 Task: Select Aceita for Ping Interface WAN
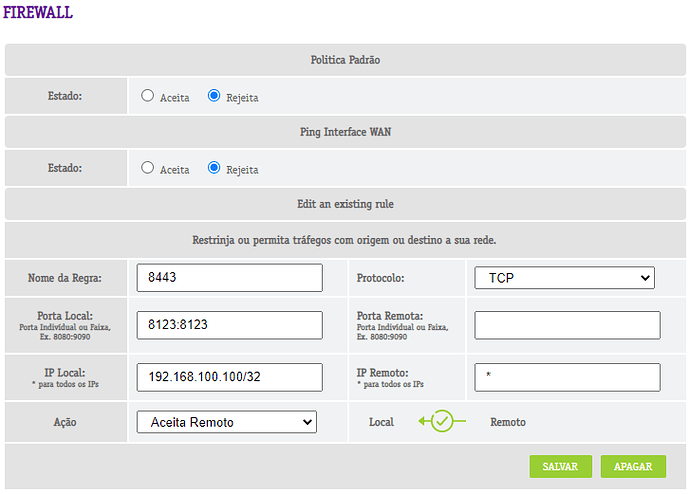click(x=147, y=168)
